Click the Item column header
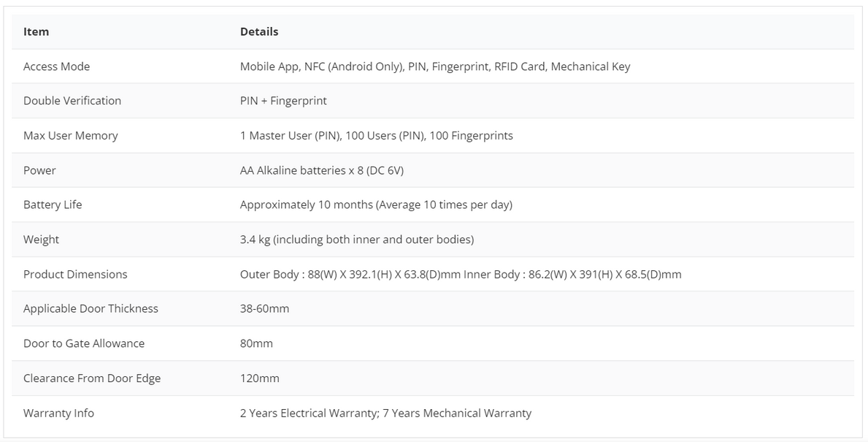The height and width of the screenshot is (442, 868). click(36, 31)
